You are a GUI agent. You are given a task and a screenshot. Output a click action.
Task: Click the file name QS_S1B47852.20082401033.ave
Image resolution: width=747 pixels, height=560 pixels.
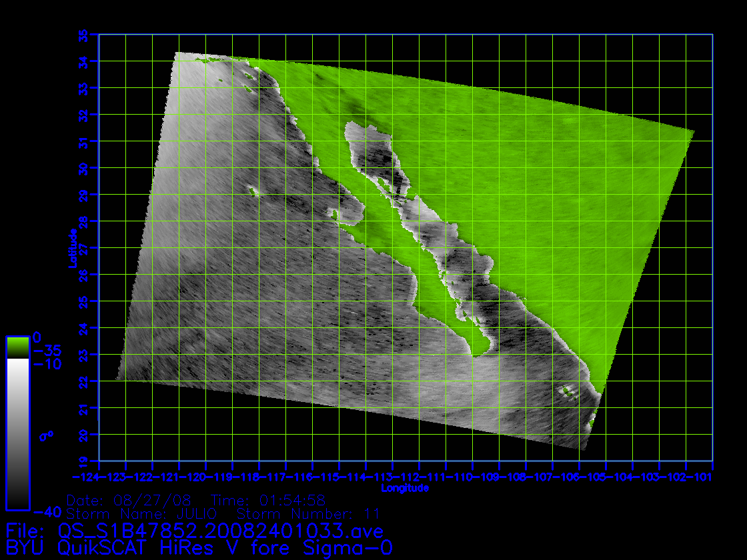tap(220, 531)
